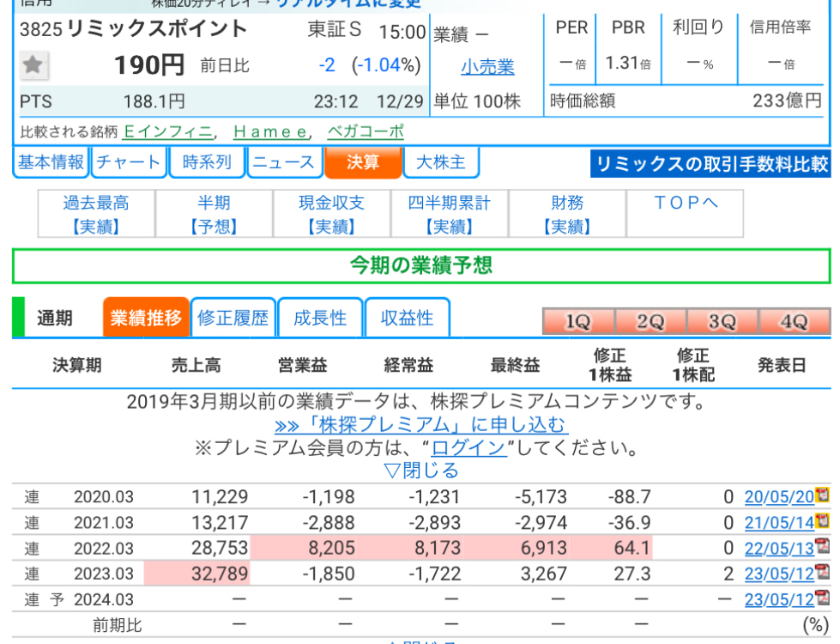Screen dimensions: 840x644
Task: Click the 190円 stock price
Action: point(149,65)
